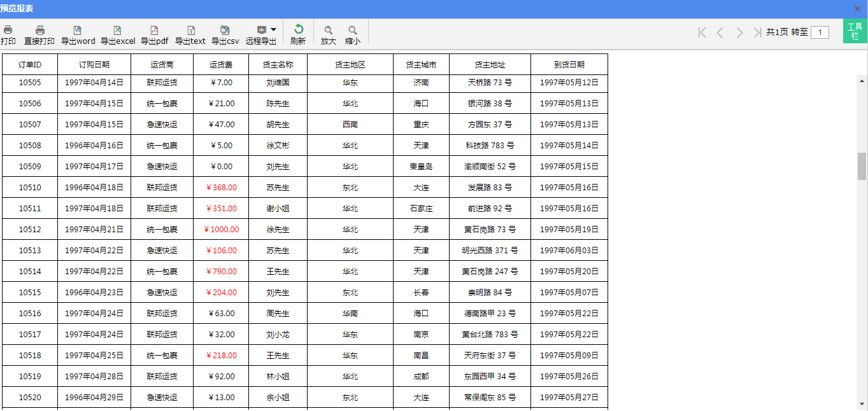Export report using 导出csv icon
This screenshot has height=411, width=868.
coord(225,31)
